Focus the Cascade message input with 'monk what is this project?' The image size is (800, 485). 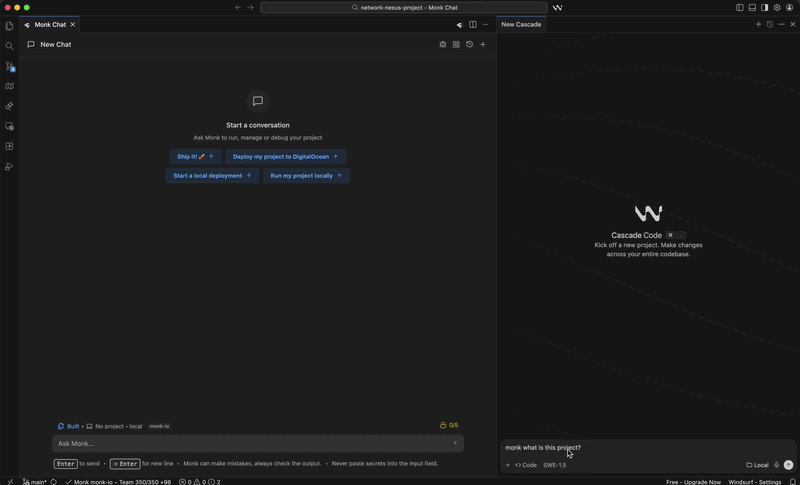click(x=648, y=448)
